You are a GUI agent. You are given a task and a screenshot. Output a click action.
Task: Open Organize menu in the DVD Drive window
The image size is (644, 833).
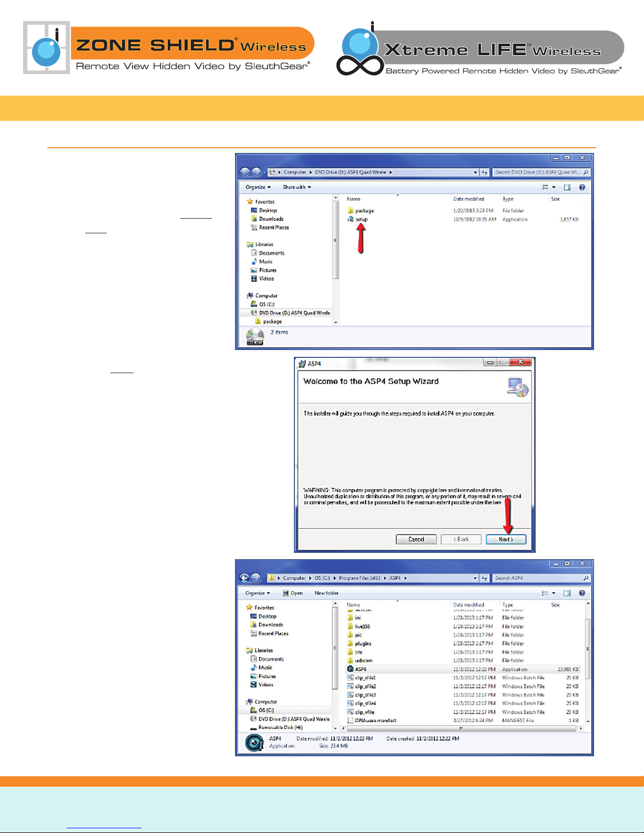(x=258, y=187)
